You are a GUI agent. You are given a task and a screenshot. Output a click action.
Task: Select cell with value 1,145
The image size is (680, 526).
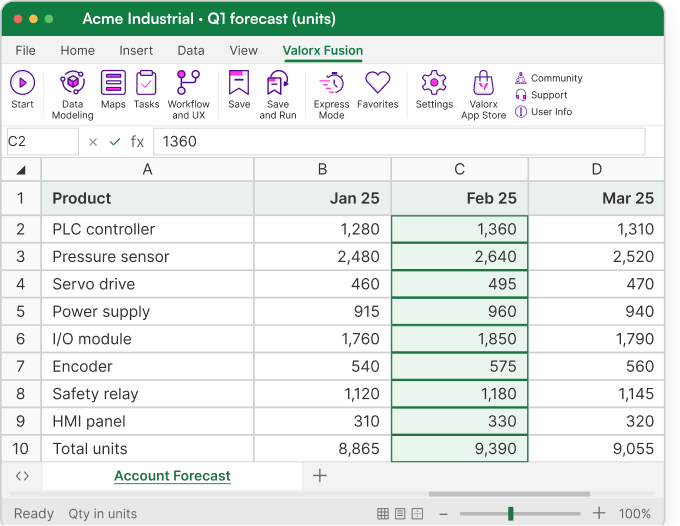pos(597,394)
